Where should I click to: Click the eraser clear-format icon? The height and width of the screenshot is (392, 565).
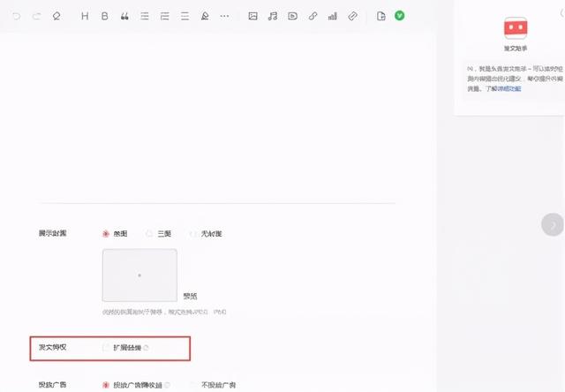56,16
